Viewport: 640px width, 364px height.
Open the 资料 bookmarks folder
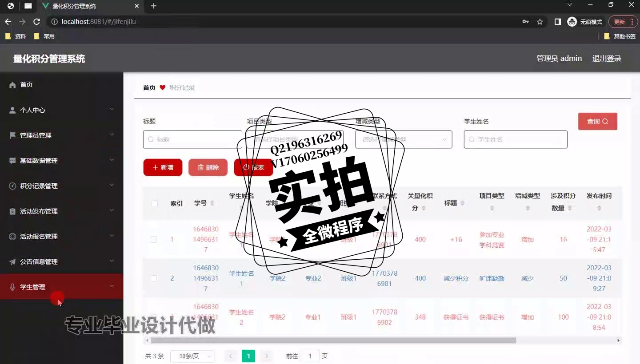click(x=16, y=36)
